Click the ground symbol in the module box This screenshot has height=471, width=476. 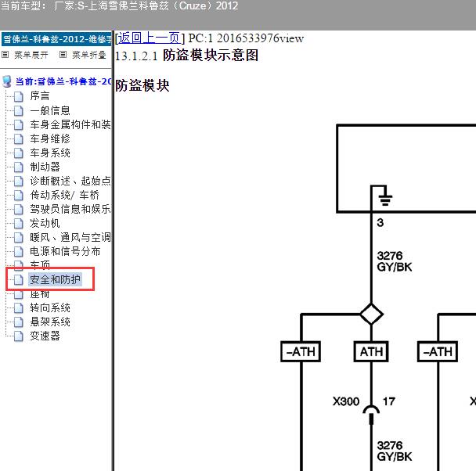tap(385, 200)
